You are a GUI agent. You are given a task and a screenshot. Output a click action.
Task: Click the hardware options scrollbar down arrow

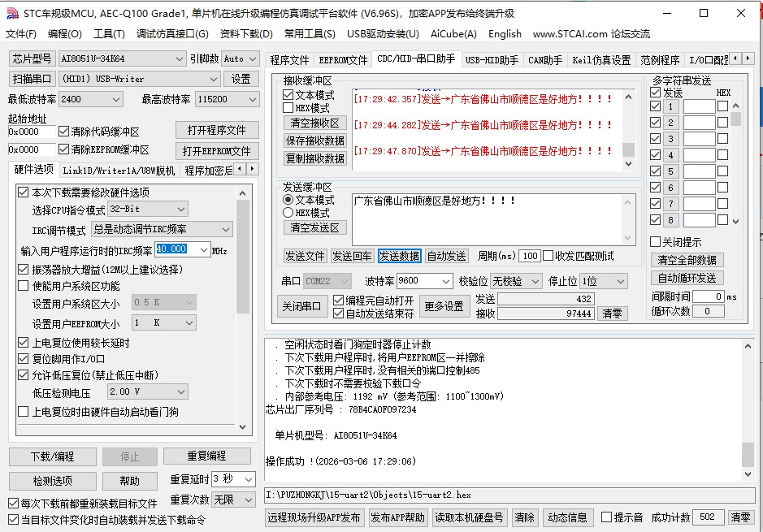(241, 428)
